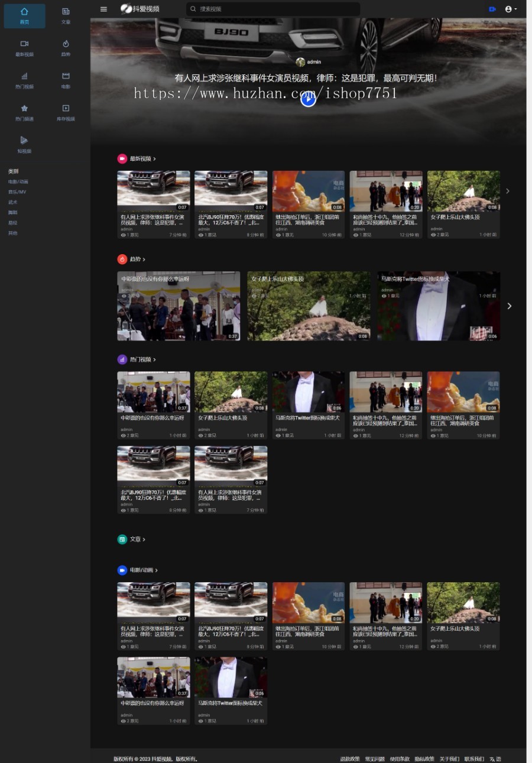Select 其他 category in sidebar
This screenshot has width=532, height=763.
[12, 232]
